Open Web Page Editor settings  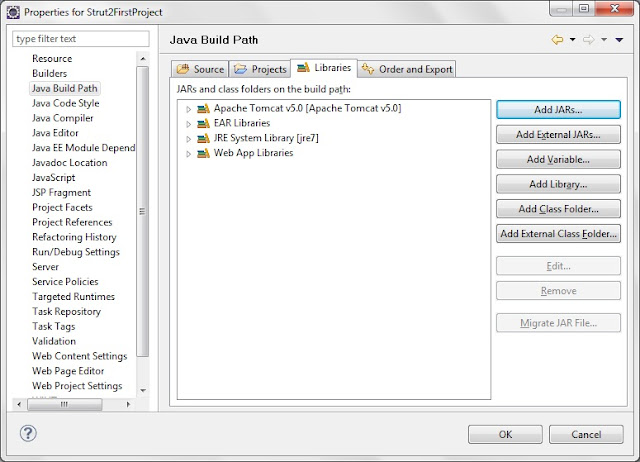(x=68, y=371)
